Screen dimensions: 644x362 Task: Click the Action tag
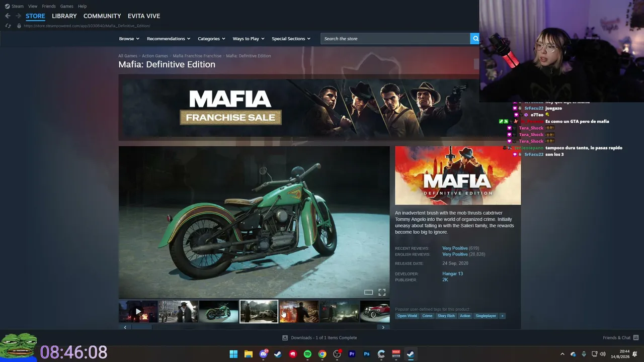click(465, 316)
